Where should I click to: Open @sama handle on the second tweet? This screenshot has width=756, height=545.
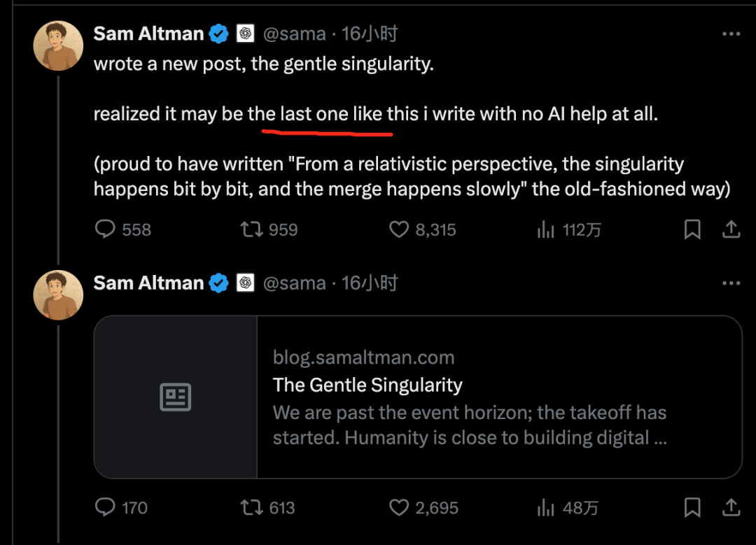(295, 283)
